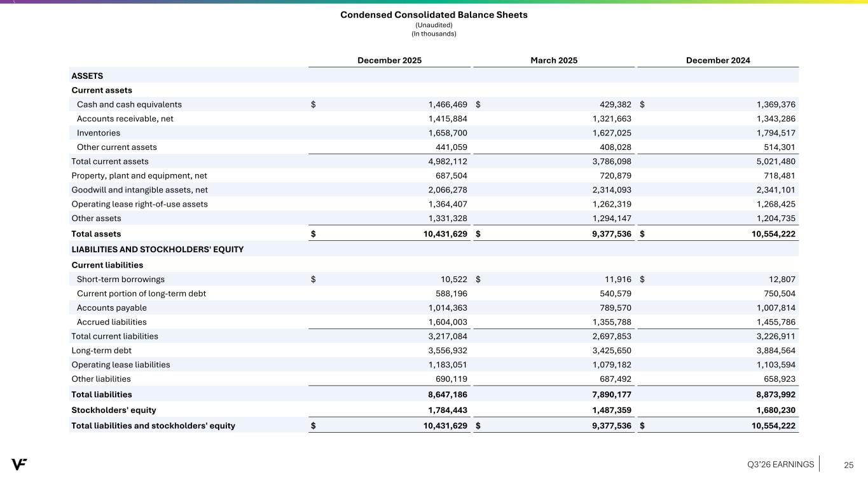
Task: Select the December 2024 column header
Action: [717, 60]
